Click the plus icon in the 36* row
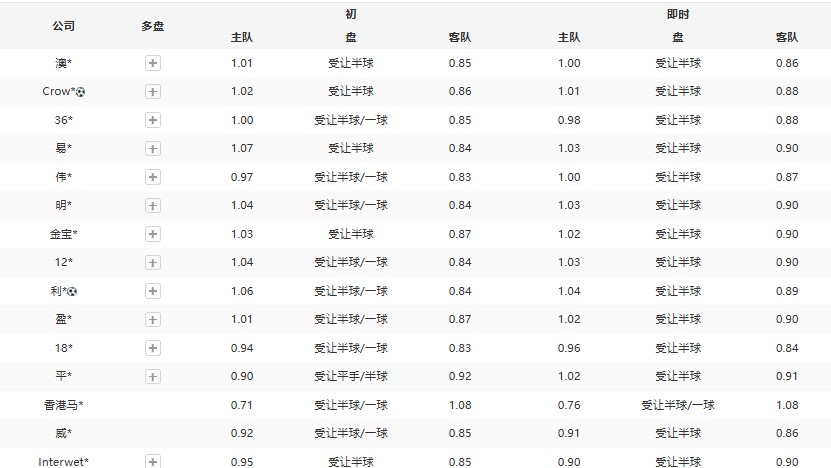 (x=153, y=120)
